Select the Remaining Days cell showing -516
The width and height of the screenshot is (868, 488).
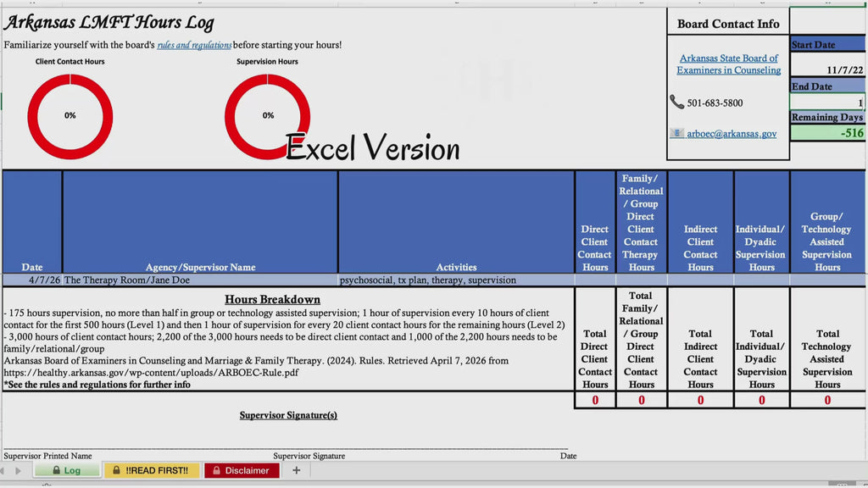click(x=827, y=133)
